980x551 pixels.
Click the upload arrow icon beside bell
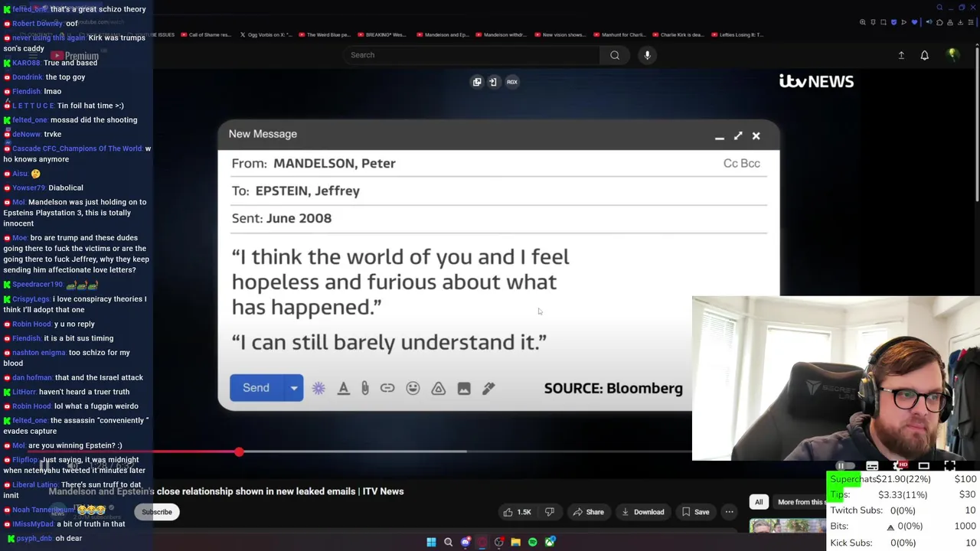click(901, 55)
